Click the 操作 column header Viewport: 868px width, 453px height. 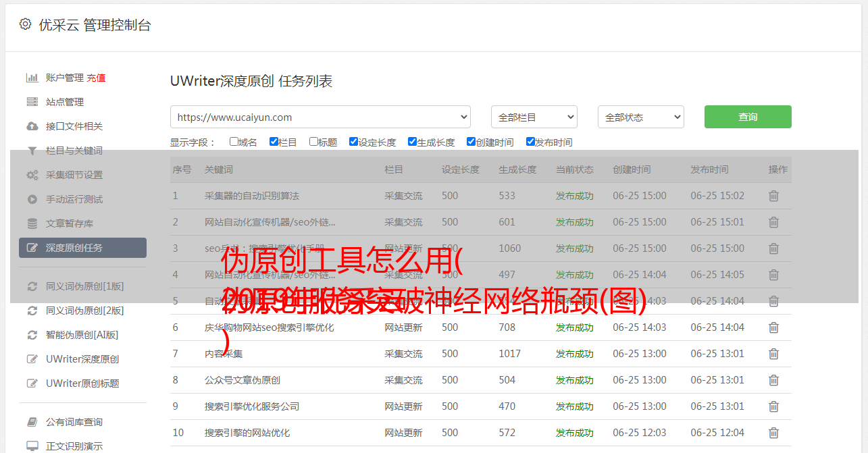point(778,169)
